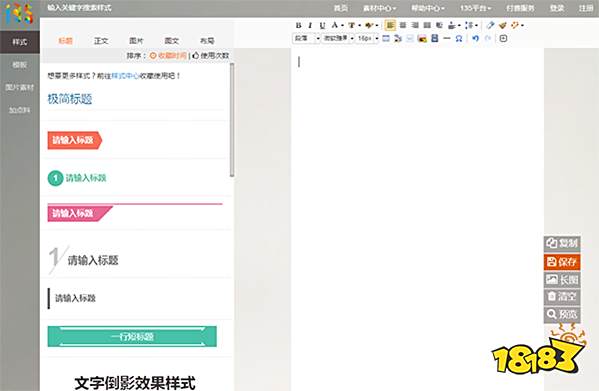599x391 pixels.
Task: Click the greyed-out icon before insert image
Action: [x=410, y=38]
